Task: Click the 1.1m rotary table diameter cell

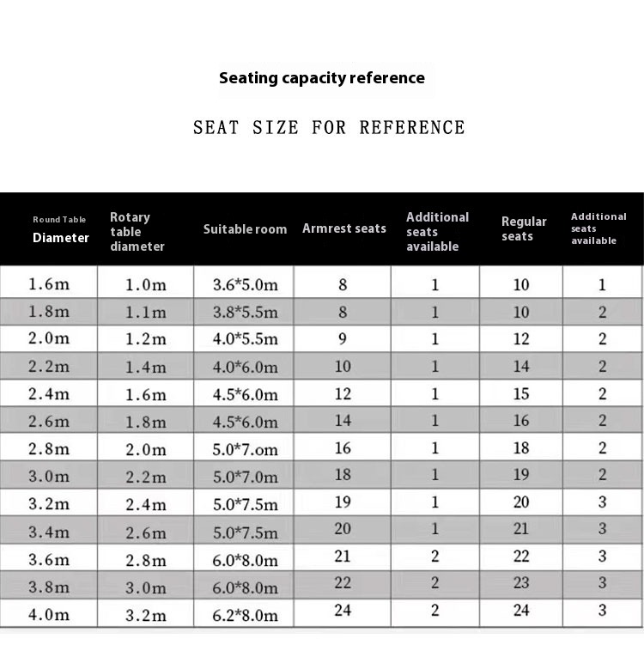Action: point(146,312)
